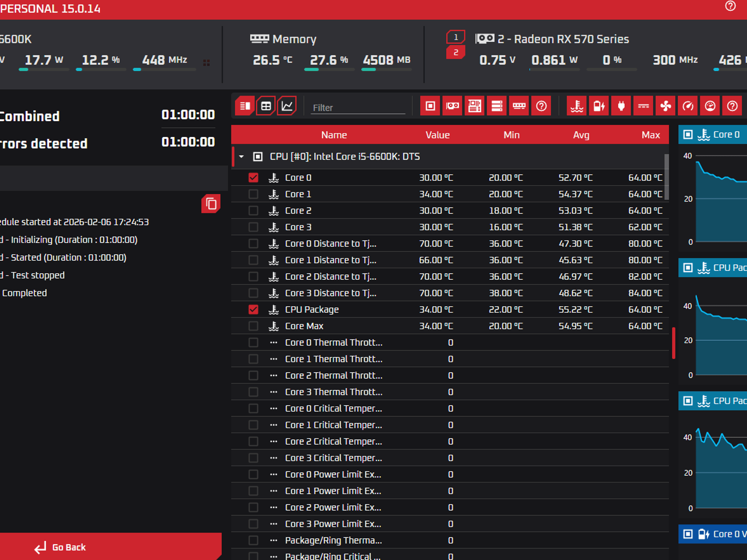Click the CPU usage 12.2 % bar

[101, 69]
